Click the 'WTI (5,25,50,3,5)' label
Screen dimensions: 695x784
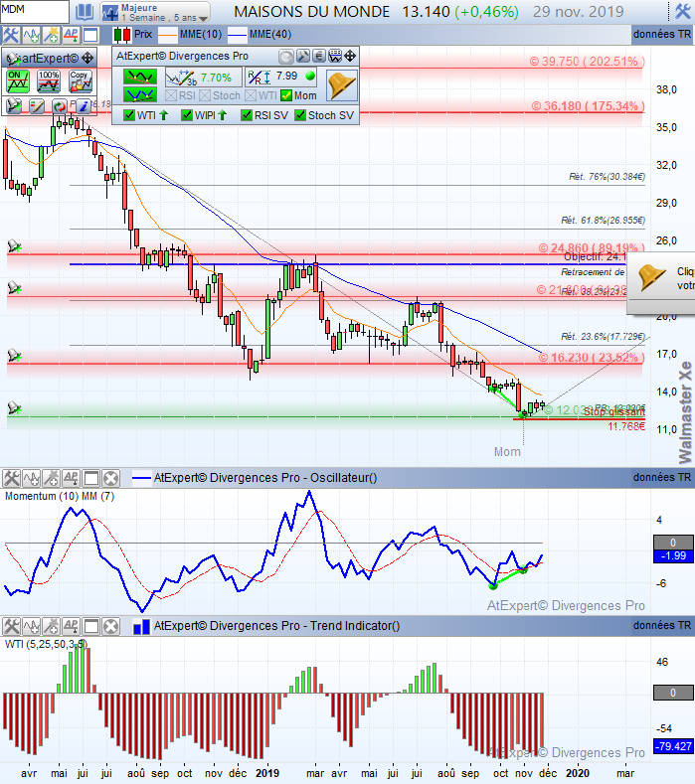46,644
